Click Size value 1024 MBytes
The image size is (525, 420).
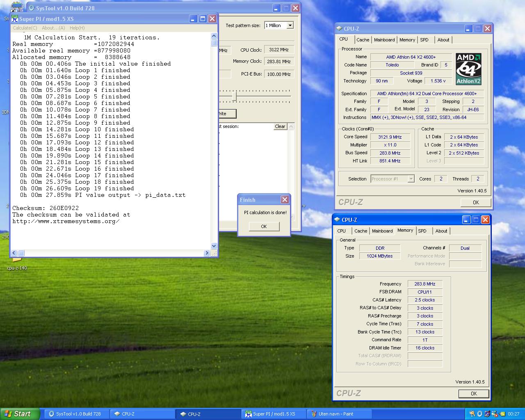tap(379, 256)
